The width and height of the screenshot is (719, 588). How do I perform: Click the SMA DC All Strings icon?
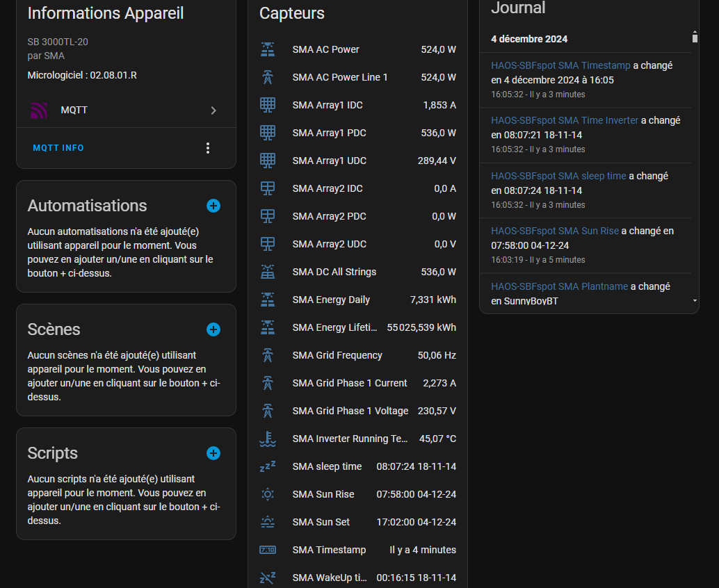tap(268, 272)
